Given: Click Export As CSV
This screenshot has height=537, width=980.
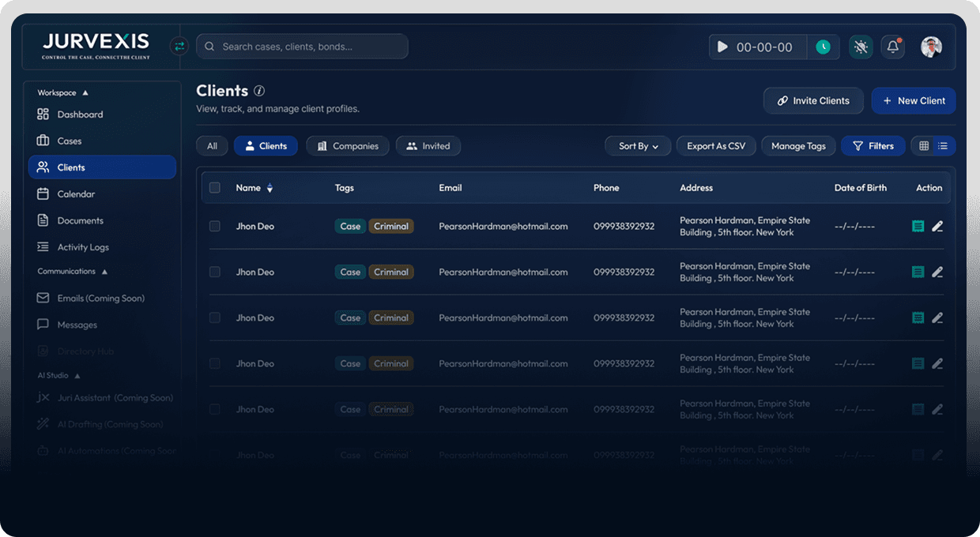Looking at the screenshot, I should (x=716, y=146).
